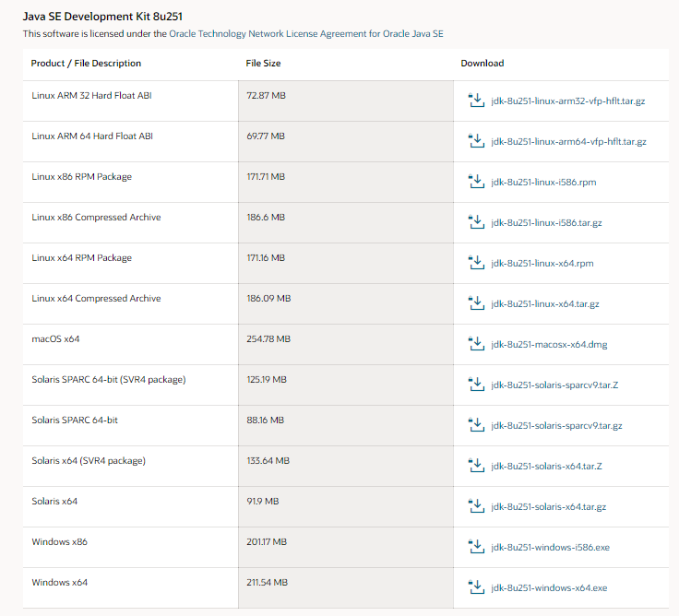Click the 211.54 MB file size
679x616 pixels.
[x=268, y=582]
